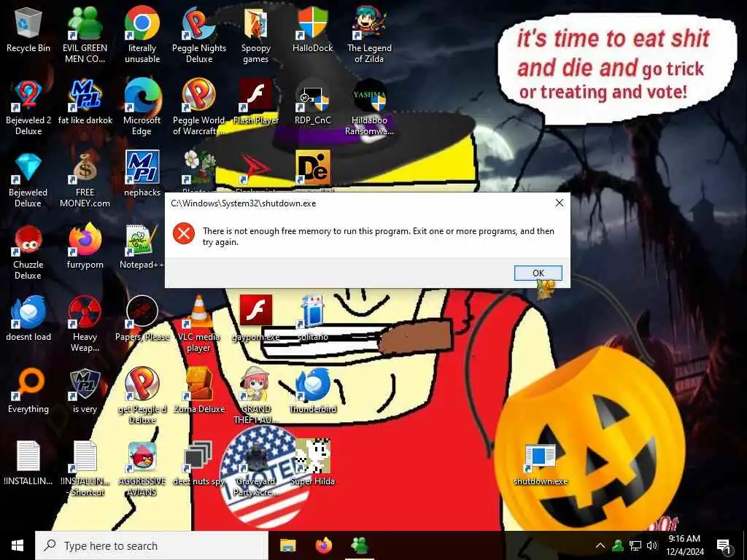Show hidden system tray icons
The height and width of the screenshot is (560, 747).
tap(600, 545)
